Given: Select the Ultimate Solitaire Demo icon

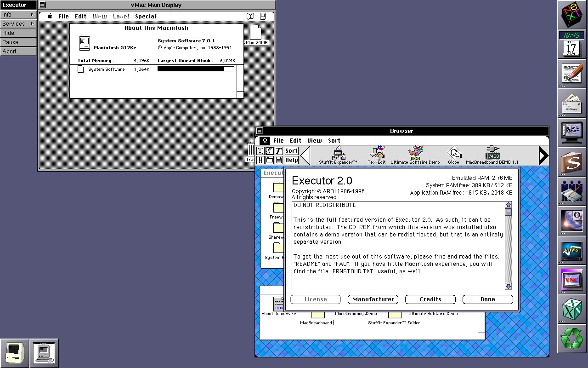Looking at the screenshot, I should pos(415,153).
